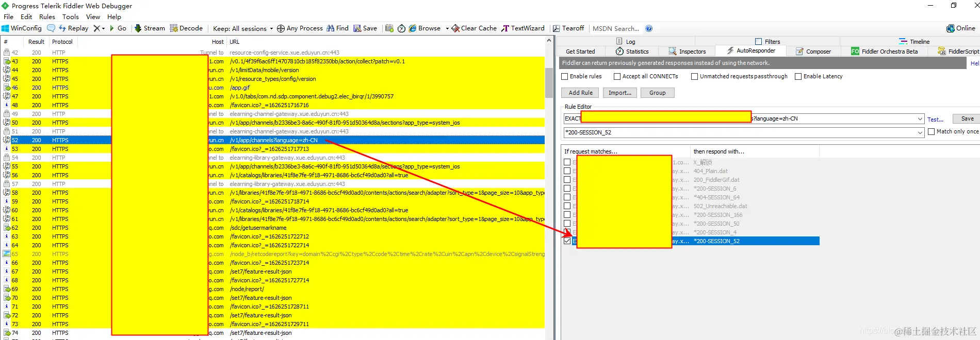Screen dimensions: 980x340
Task: Switch to the Composer tab
Action: click(x=813, y=51)
